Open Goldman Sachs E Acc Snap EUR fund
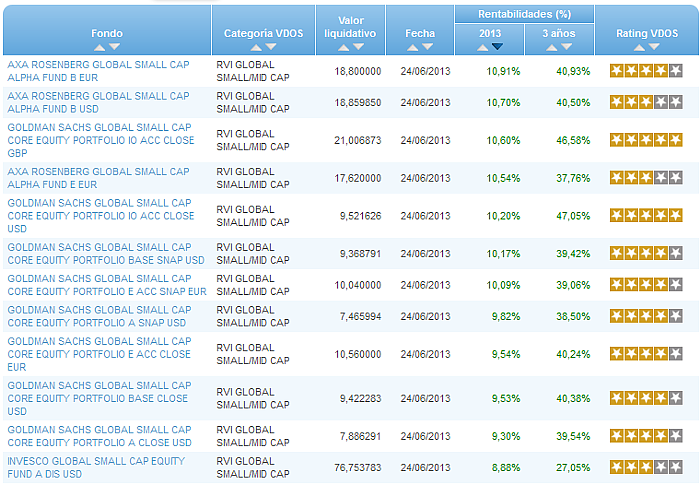Viewport: 700px width, 484px height. click(x=107, y=285)
